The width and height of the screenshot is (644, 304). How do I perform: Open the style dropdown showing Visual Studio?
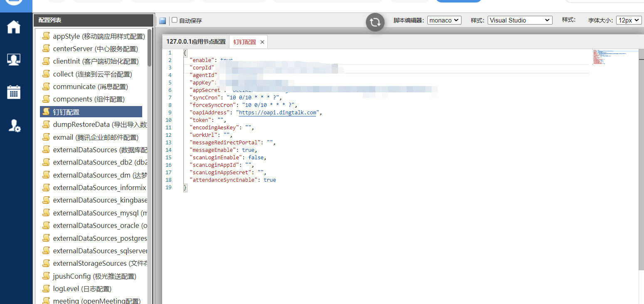pos(520,20)
